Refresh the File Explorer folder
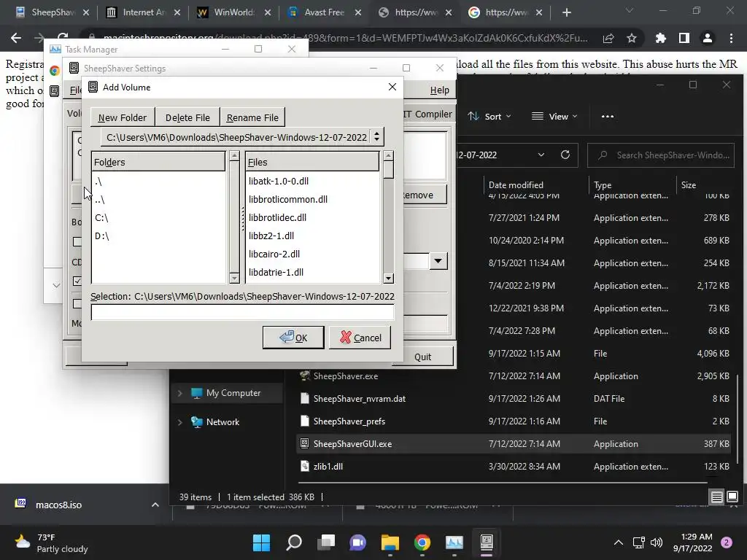Screen dimensions: 747x560 [565, 155]
